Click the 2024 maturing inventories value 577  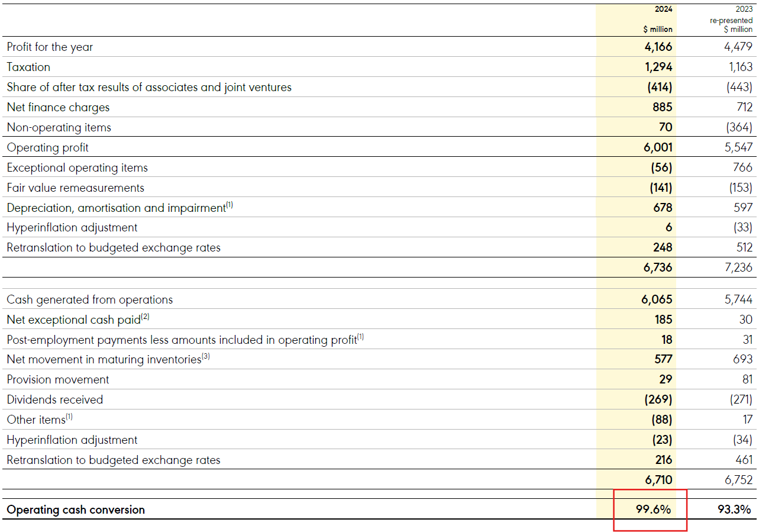[663, 359]
